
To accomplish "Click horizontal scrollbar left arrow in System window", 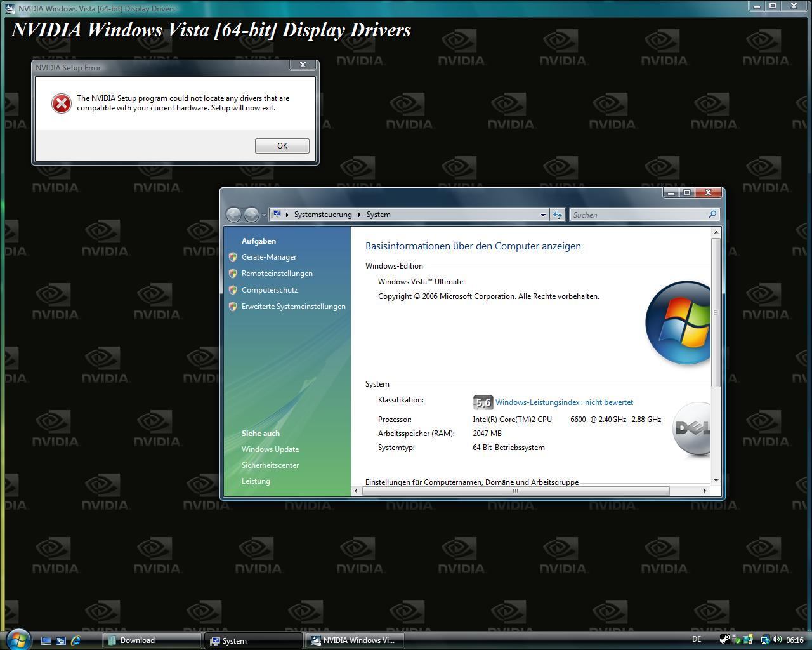I will click(355, 491).
